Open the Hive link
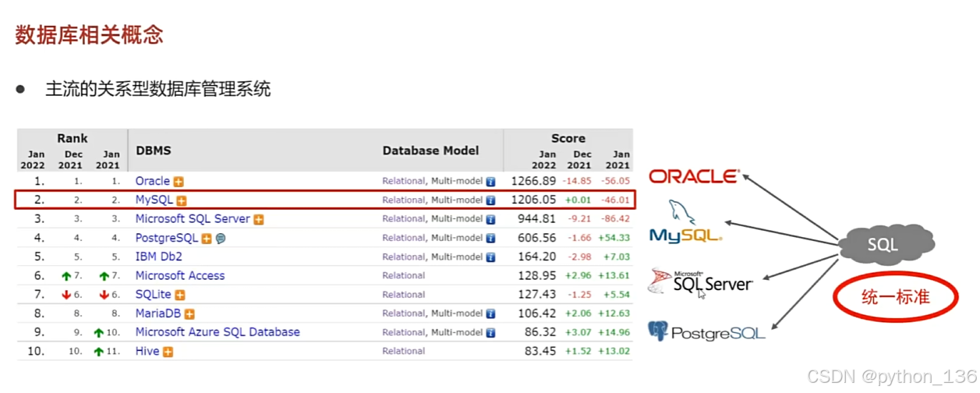The image size is (980, 393). [147, 351]
